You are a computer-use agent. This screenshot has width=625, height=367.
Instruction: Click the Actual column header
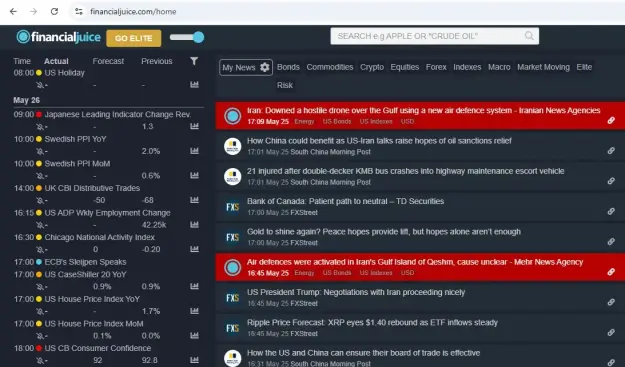pyautogui.click(x=56, y=61)
